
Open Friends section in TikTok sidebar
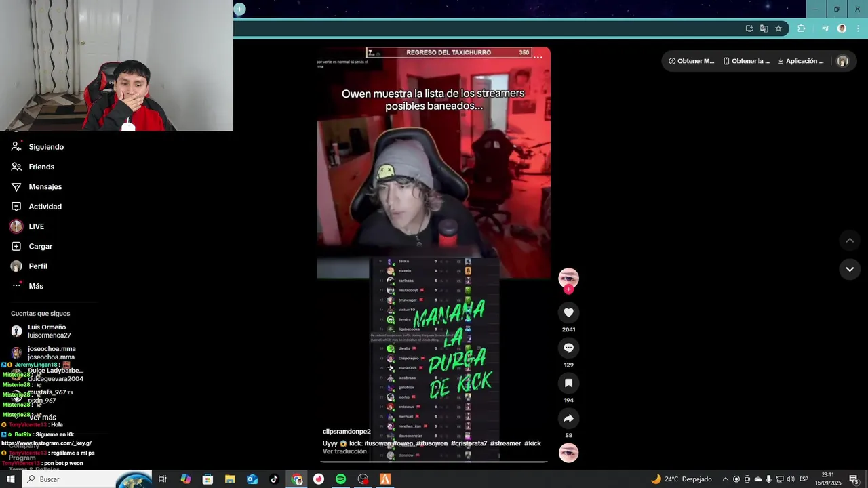pyautogui.click(x=33, y=167)
